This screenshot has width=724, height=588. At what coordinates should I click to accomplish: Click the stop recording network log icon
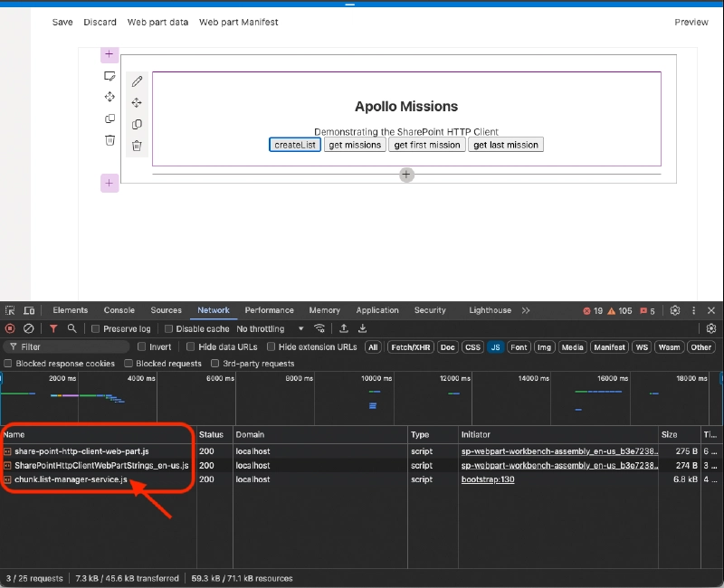pos(10,328)
